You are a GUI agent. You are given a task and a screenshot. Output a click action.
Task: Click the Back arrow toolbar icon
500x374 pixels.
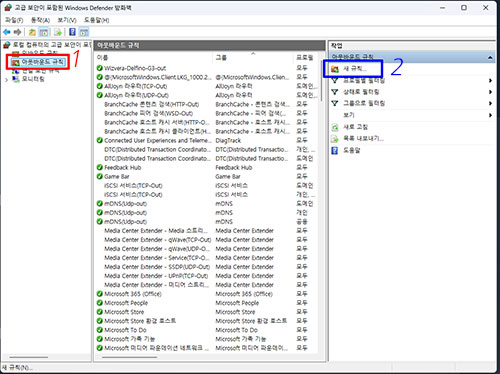coord(7,32)
